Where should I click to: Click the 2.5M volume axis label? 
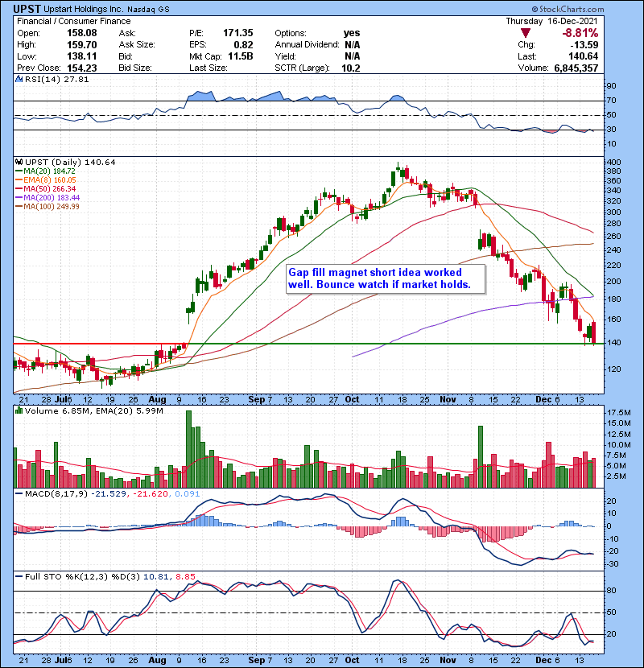(617, 476)
